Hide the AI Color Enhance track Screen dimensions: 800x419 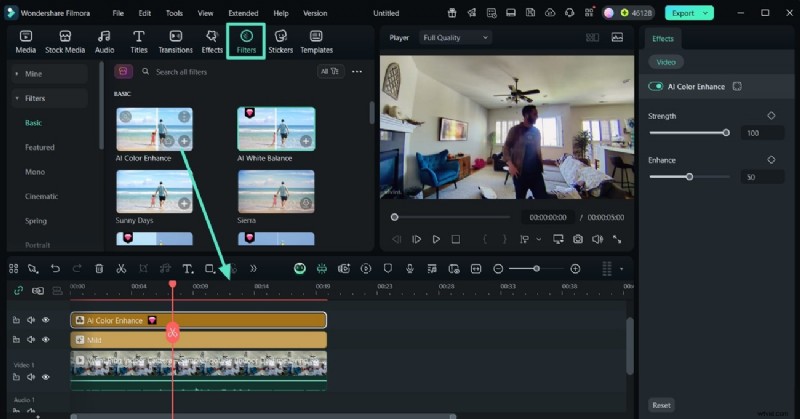coord(46,320)
